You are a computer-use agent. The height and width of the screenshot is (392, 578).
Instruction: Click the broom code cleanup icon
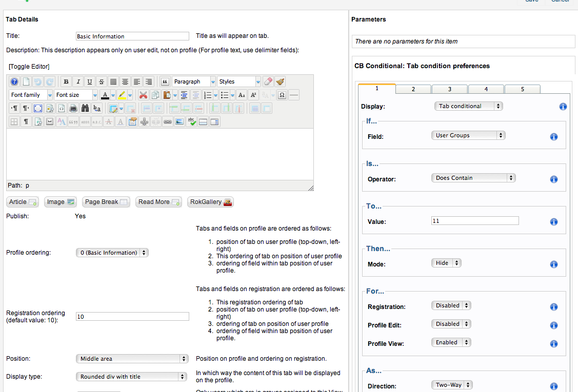[280, 81]
